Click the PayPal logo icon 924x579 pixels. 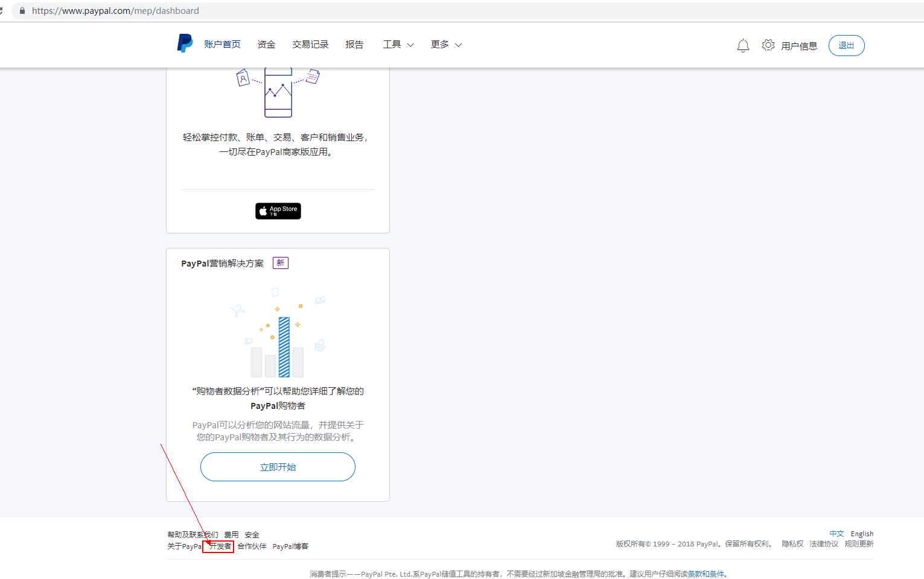click(185, 43)
